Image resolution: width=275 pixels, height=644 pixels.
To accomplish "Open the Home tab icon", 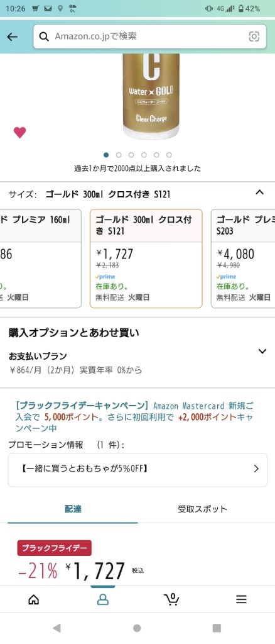I will point(34,599).
